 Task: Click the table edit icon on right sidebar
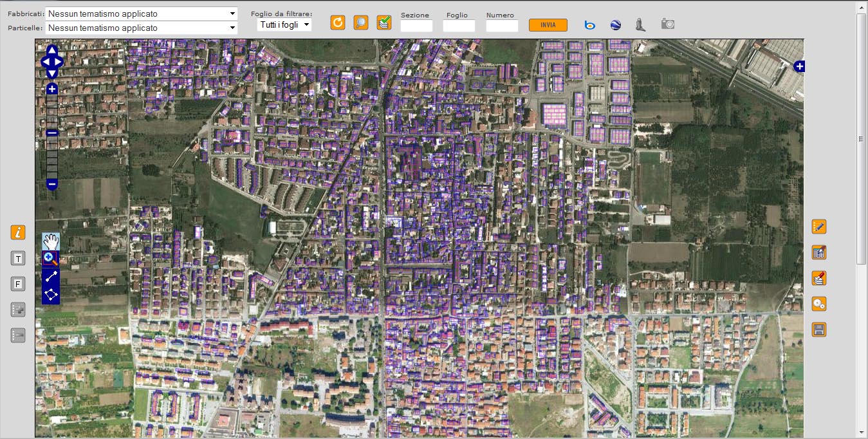[819, 252]
